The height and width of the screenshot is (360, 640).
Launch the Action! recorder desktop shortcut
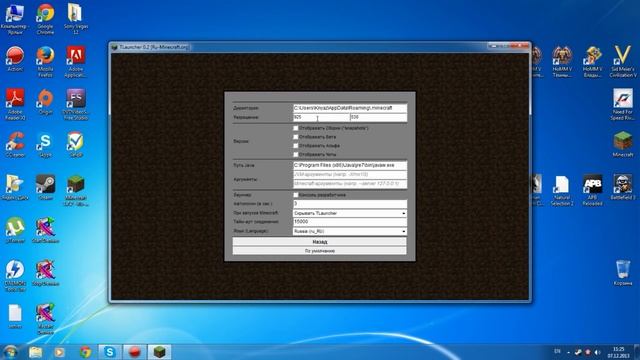click(15, 59)
